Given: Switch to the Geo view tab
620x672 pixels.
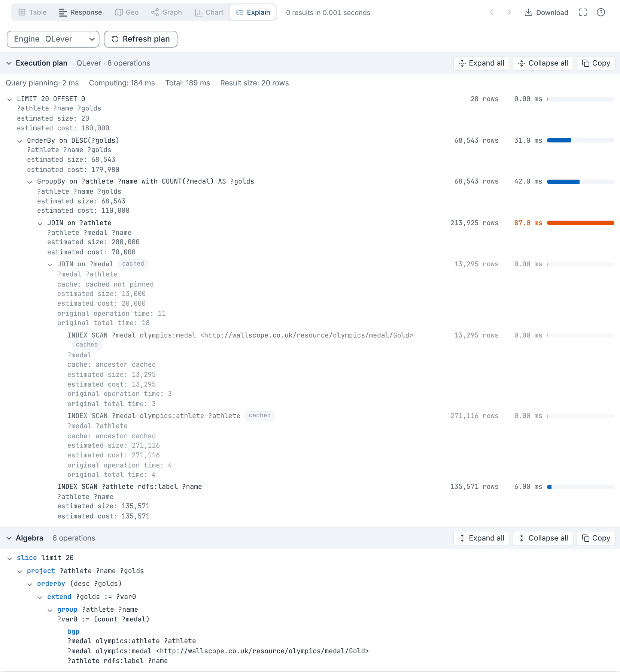Looking at the screenshot, I should [x=127, y=12].
